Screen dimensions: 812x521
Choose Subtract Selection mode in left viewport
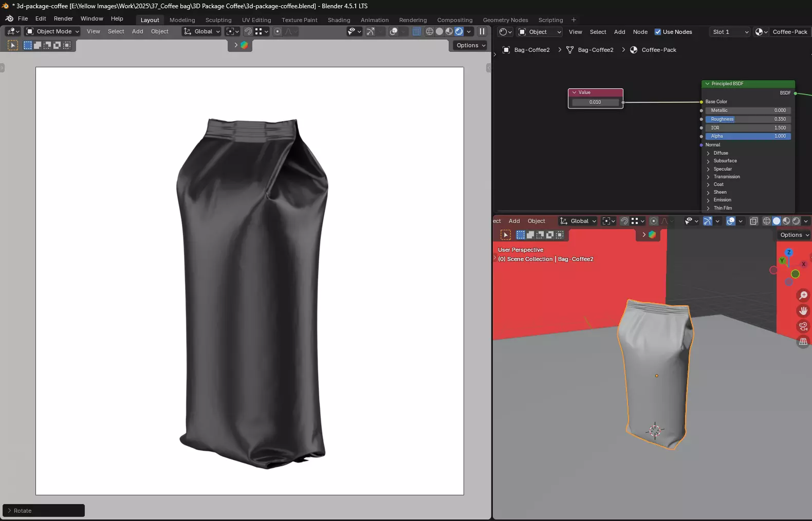pos(47,45)
